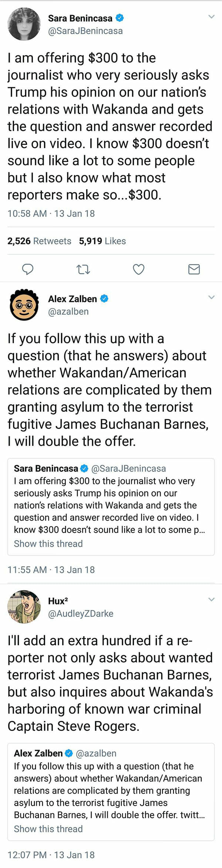Click Sara Benincasa's verified badge
Viewport: 222px width, 868px height.
click(x=120, y=18)
